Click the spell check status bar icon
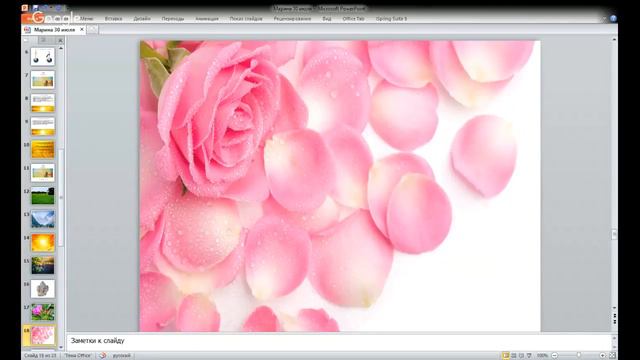Screen dimensions: 640x360 (102, 356)
